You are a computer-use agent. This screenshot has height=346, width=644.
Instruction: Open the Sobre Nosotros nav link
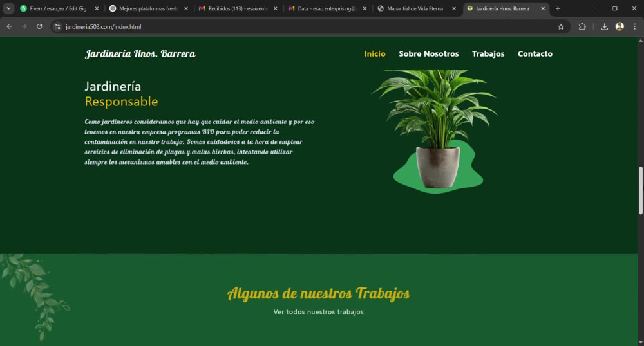tap(428, 54)
